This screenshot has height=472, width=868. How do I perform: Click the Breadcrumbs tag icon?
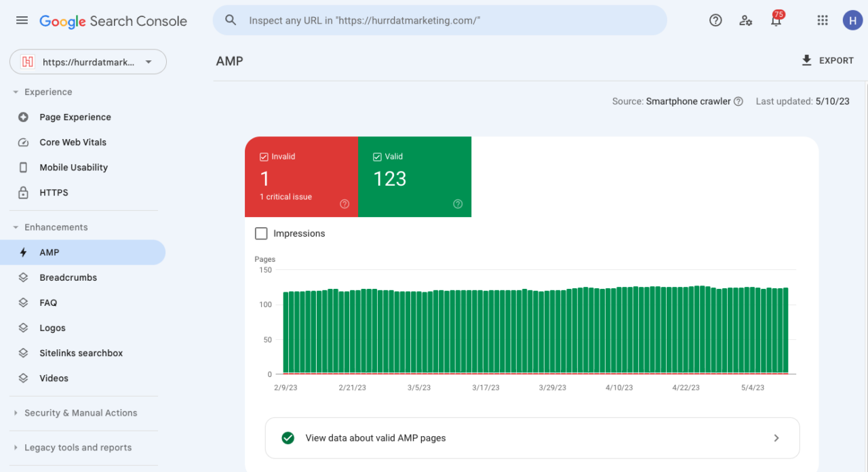click(22, 277)
